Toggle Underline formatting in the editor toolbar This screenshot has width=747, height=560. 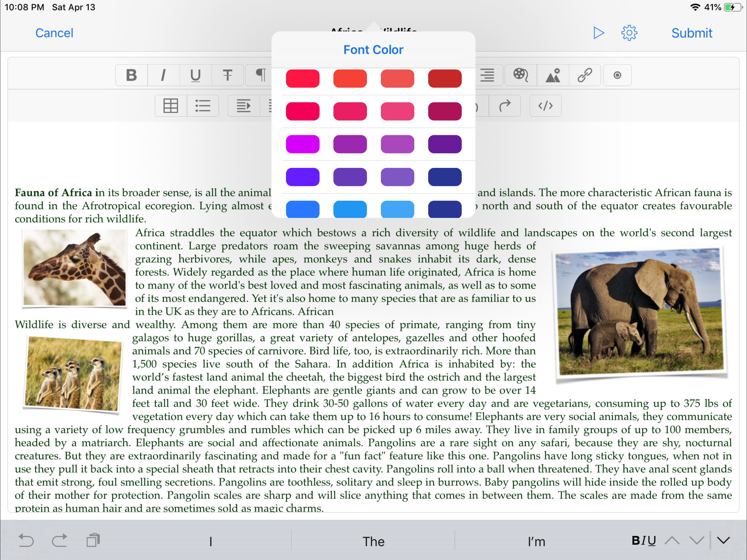(x=195, y=75)
